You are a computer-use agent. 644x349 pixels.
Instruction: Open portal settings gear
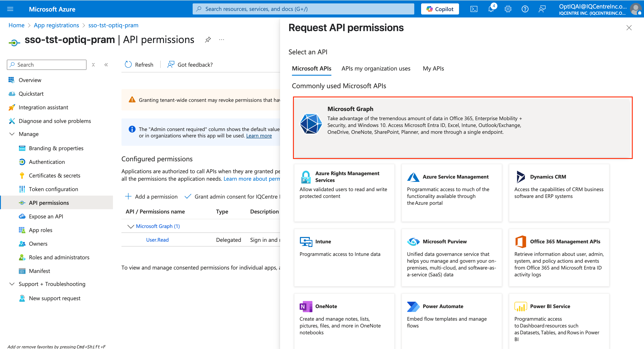click(508, 9)
